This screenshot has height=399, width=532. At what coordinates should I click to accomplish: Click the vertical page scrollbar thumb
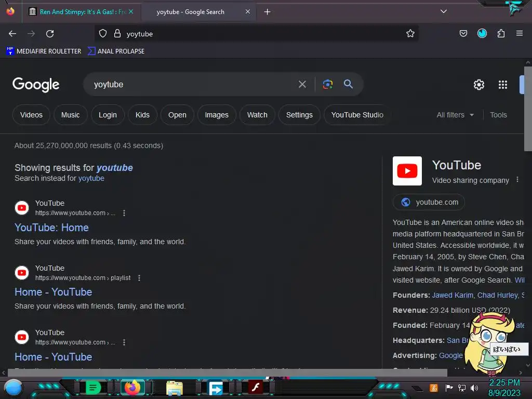pyautogui.click(x=528, y=109)
